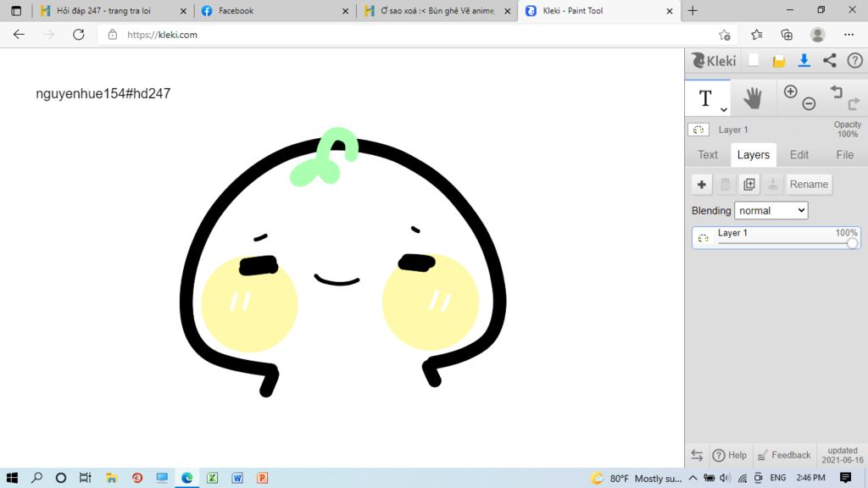Screen dimensions: 868x488
Task: Duplicate the current layer
Action: [x=749, y=184]
